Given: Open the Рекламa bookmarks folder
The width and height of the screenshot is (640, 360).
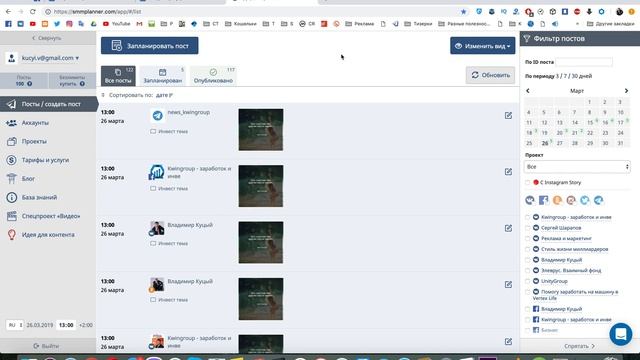Looking at the screenshot, I should tap(360, 24).
